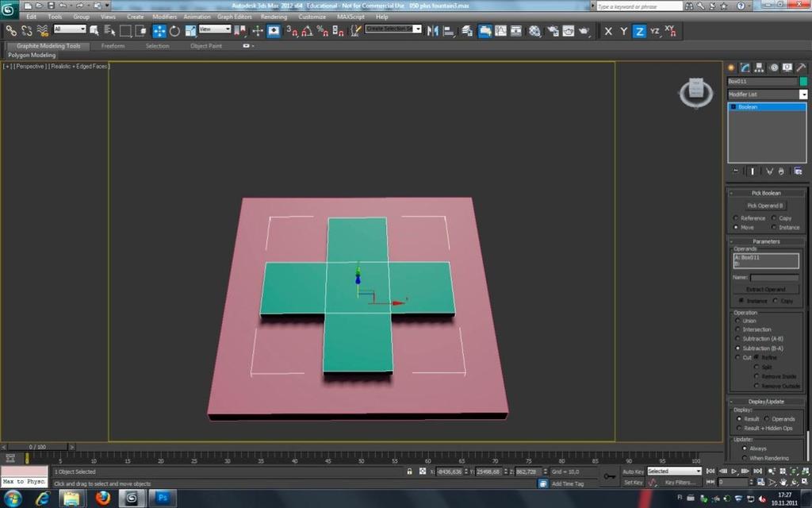Image resolution: width=812 pixels, height=508 pixels.
Task: Toggle the Angle Snap icon
Action: pyautogui.click(x=307, y=31)
